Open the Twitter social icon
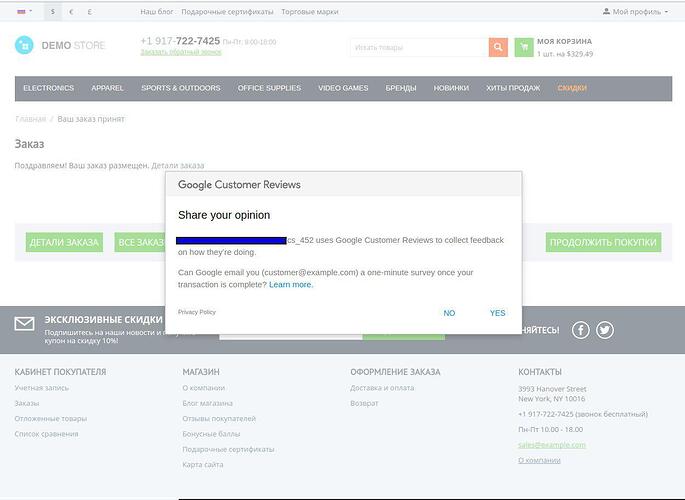Screen dimensions: 685x500 605,330
